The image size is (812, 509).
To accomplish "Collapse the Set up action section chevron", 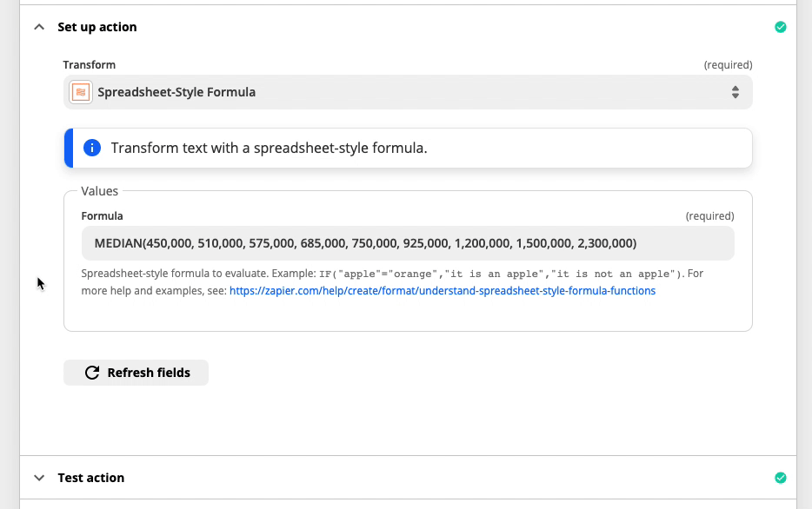I will pyautogui.click(x=39, y=27).
